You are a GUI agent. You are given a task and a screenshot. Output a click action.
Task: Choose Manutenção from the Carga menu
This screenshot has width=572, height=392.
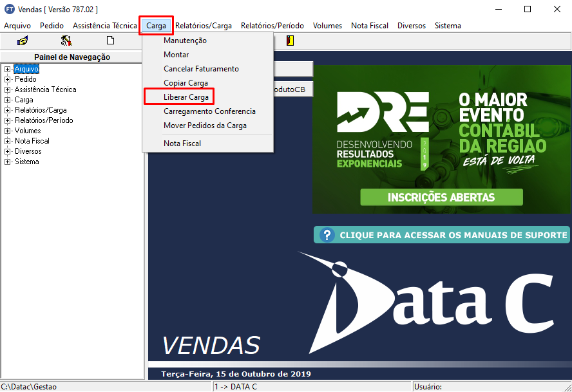[x=207, y=41]
